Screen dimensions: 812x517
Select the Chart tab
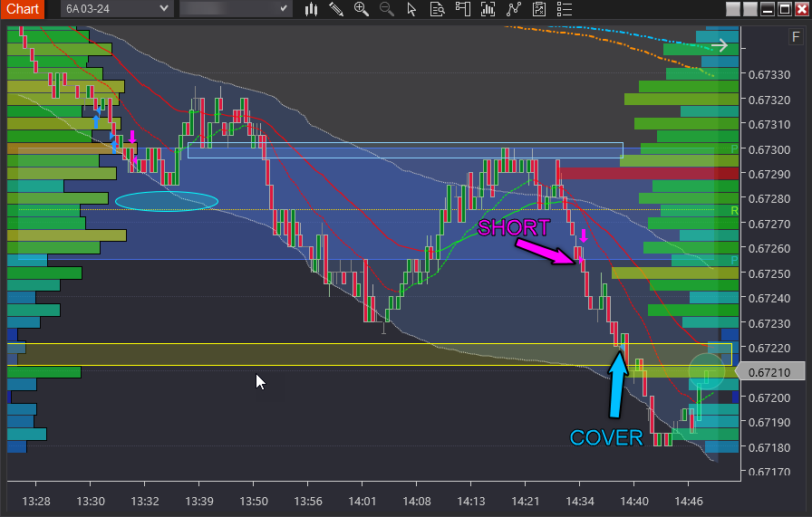coord(23,9)
